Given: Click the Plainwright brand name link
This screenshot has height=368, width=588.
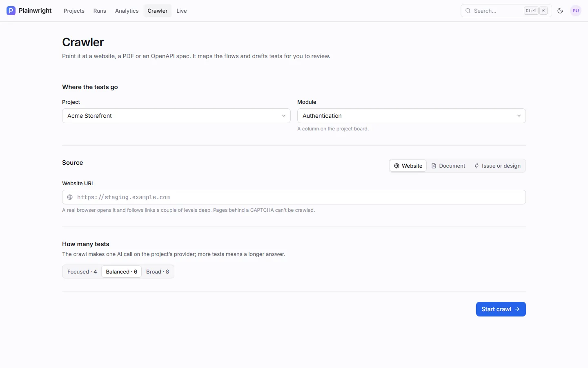Looking at the screenshot, I should click(x=35, y=11).
